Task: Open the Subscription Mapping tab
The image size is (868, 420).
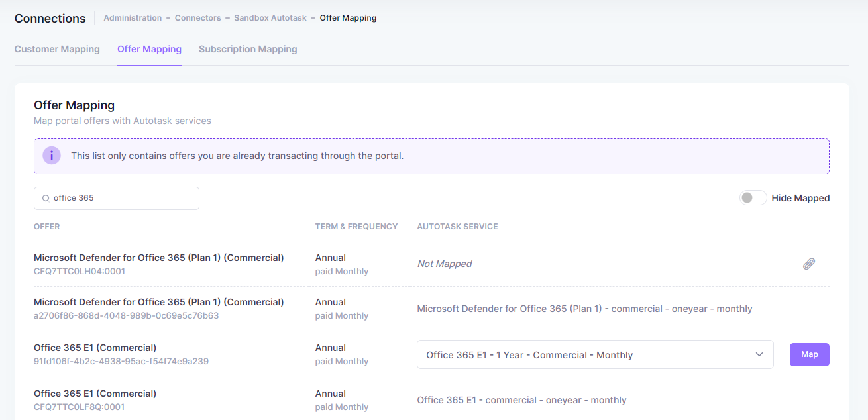Action: [248, 49]
